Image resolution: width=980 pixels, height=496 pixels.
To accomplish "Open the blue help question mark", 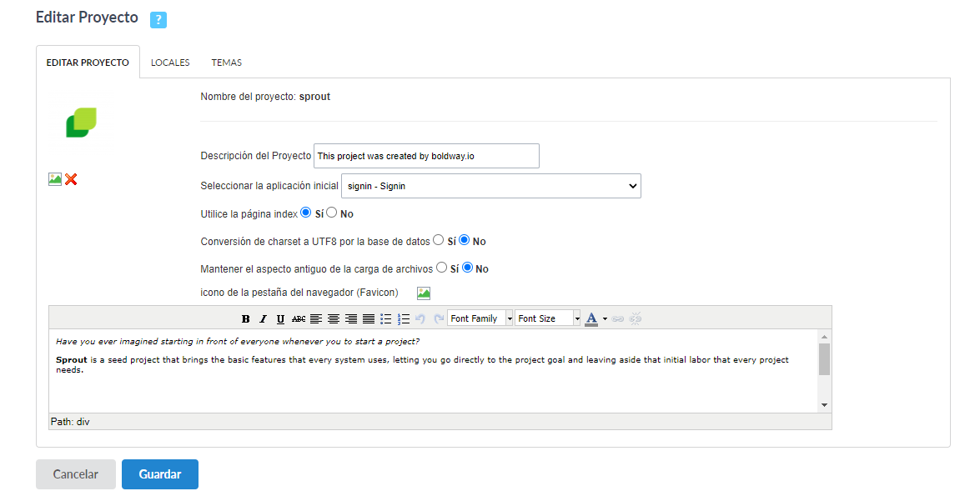I will (158, 20).
